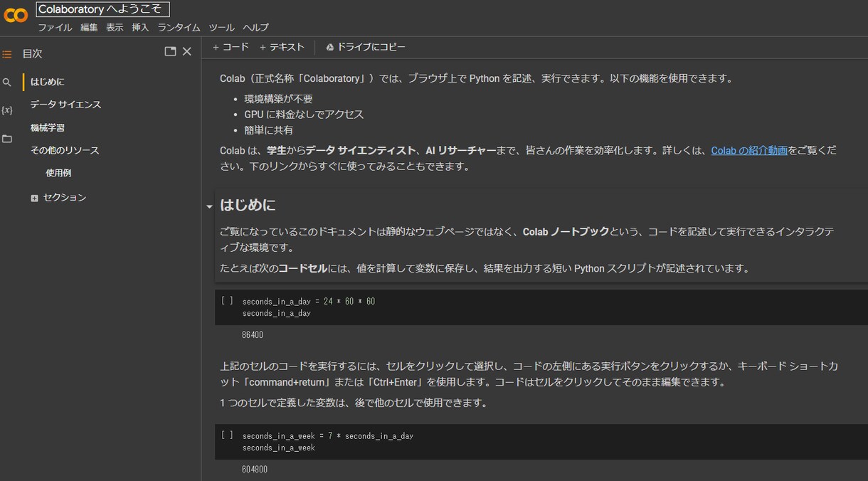Open the table of contents sidebar icon
Viewport: 868px width, 481px height.
[7, 54]
